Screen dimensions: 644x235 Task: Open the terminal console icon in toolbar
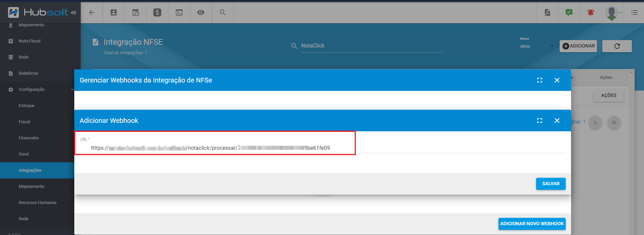click(179, 12)
